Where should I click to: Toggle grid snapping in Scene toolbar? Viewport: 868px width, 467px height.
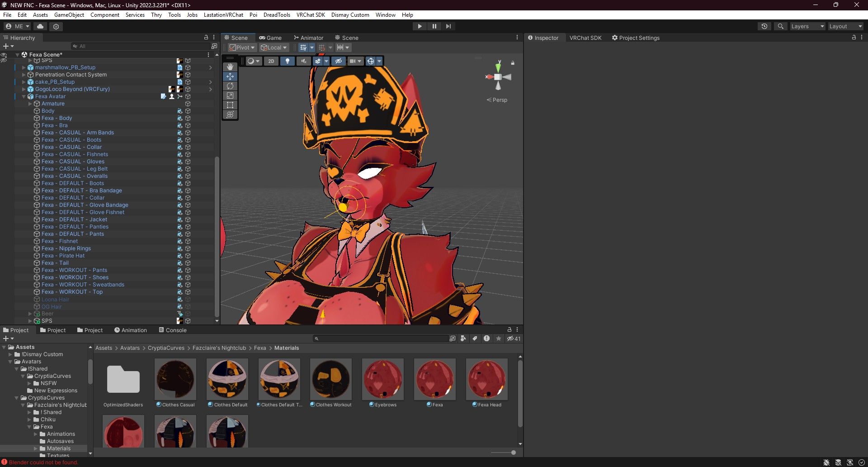click(x=322, y=48)
